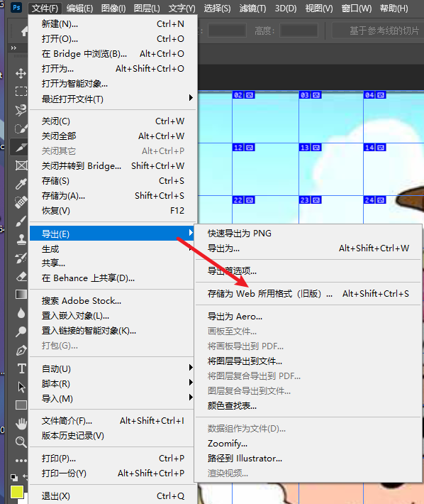Select the Gradient tool
Viewport: 424px width, 504px height.
(x=21, y=295)
